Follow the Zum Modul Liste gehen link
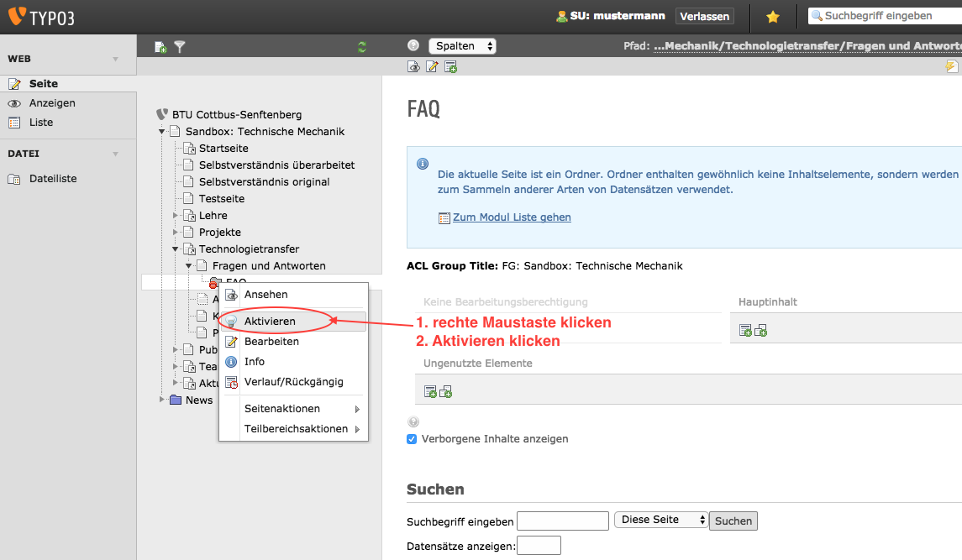The height and width of the screenshot is (560, 962). pos(512,217)
